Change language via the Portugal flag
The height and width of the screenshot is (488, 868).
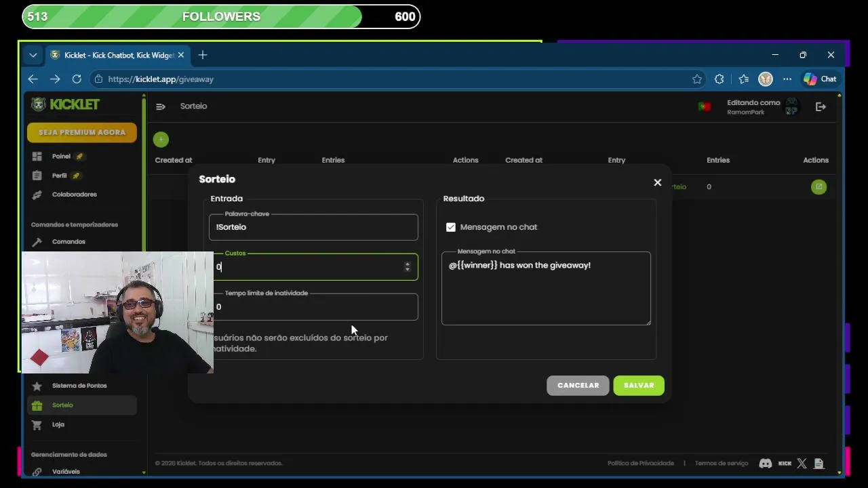[x=705, y=106]
